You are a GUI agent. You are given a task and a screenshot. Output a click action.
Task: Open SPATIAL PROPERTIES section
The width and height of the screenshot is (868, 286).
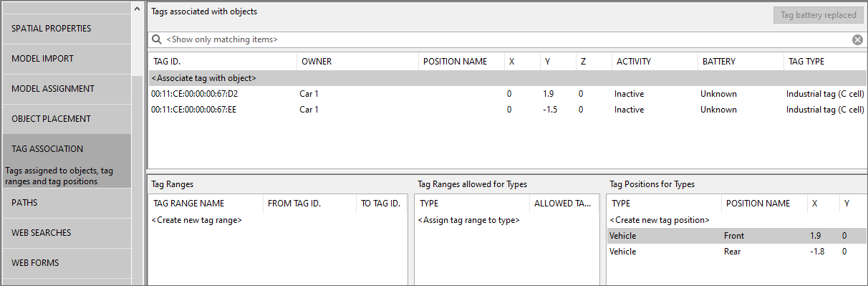coord(67,29)
